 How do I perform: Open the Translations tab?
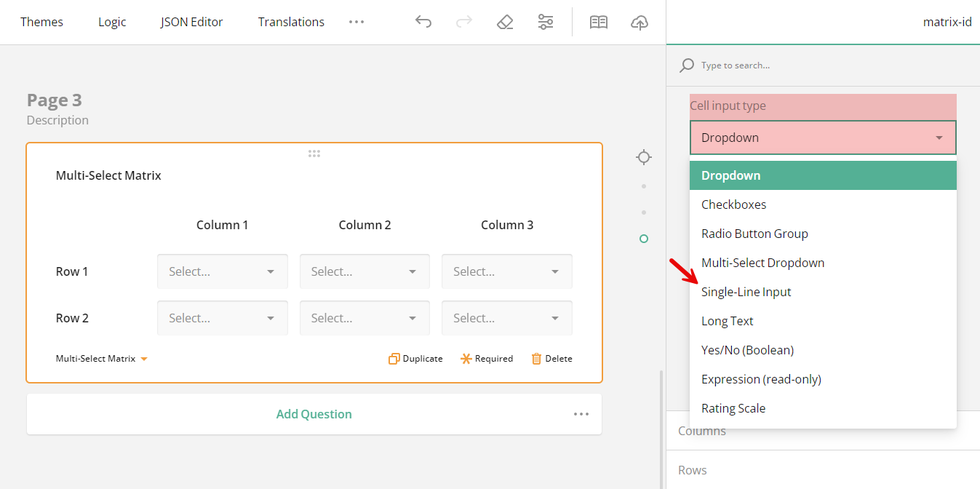291,22
